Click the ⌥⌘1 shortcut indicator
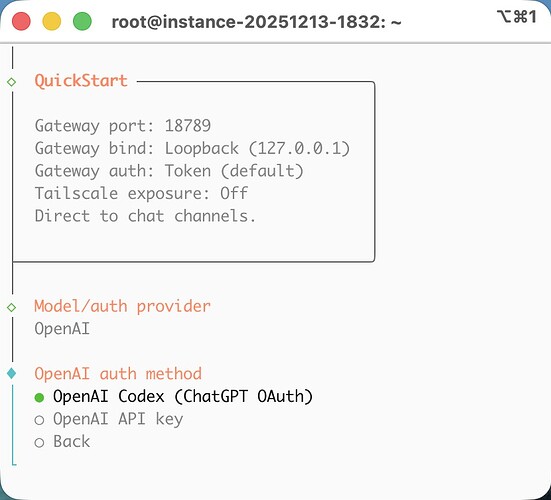The height and width of the screenshot is (500, 551). tap(517, 17)
